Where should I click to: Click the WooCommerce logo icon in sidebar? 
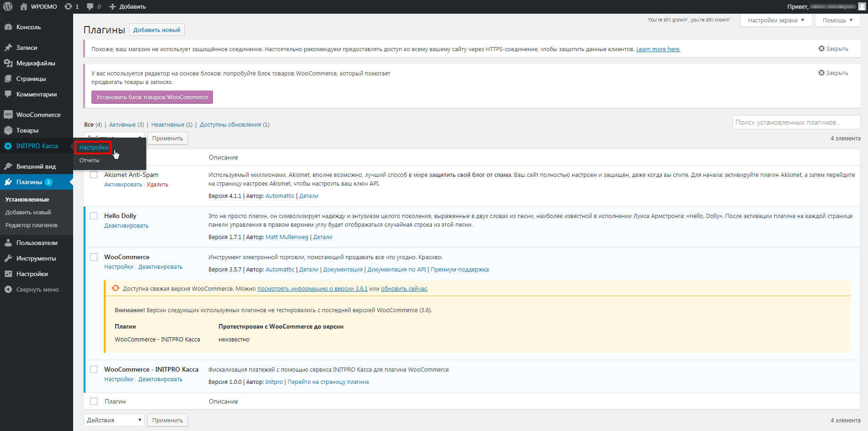(x=8, y=115)
